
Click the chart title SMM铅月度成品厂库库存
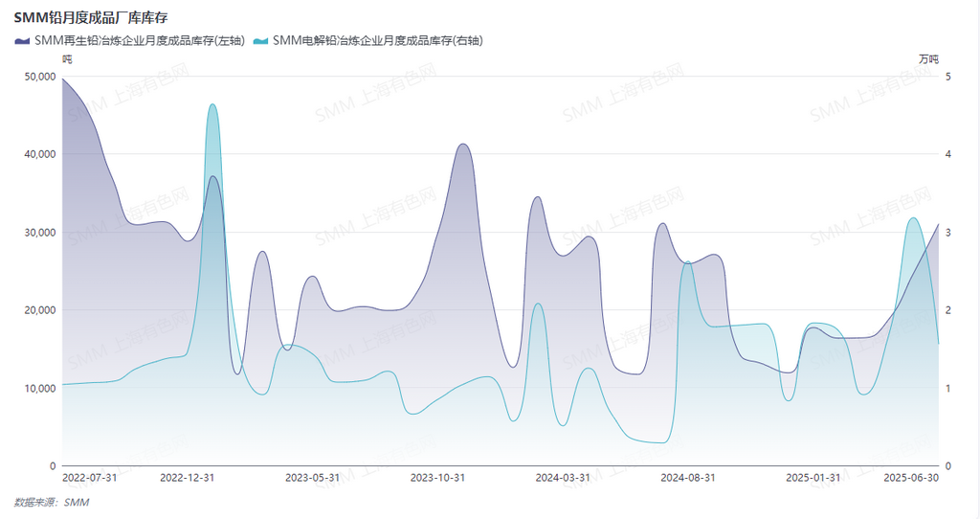(x=91, y=17)
